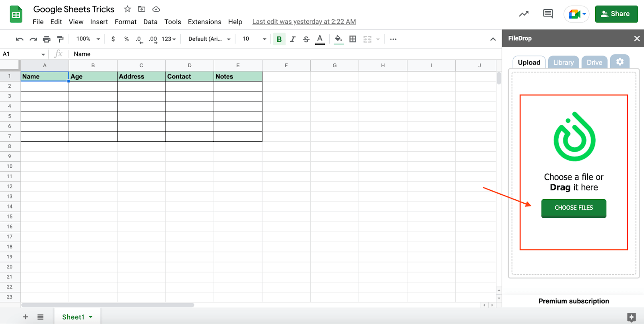Screen dimensions: 644x324
Task: Open the 123 number format dropdown
Action: [x=169, y=39]
